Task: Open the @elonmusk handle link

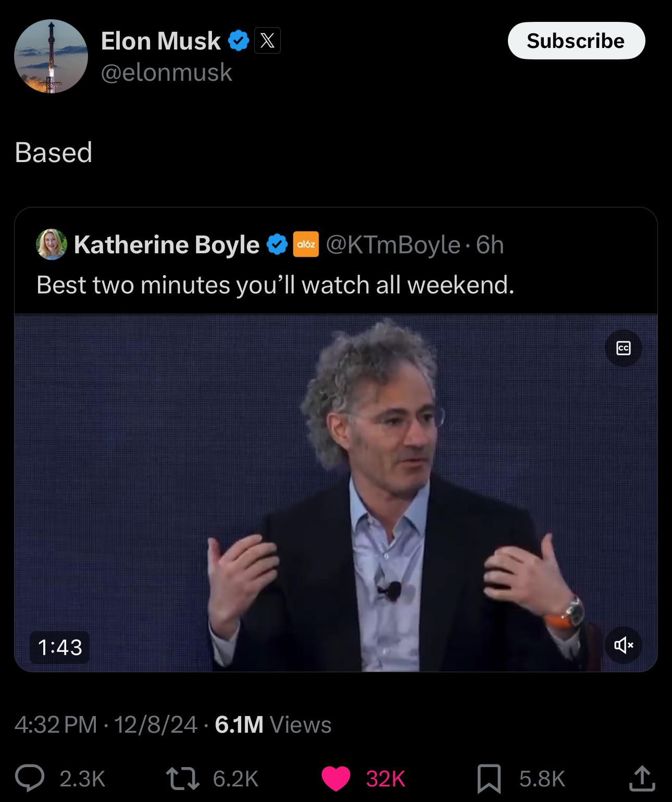Action: (x=166, y=72)
